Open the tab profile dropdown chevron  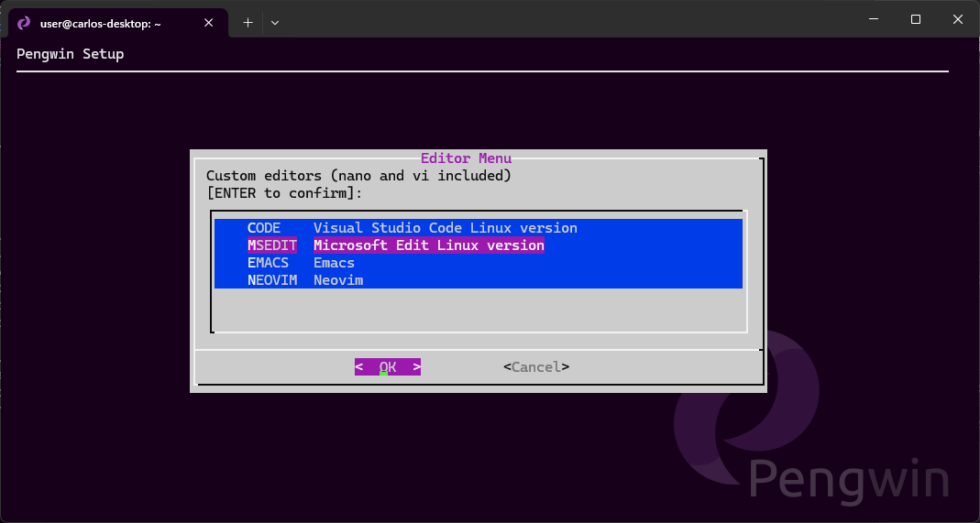(275, 23)
